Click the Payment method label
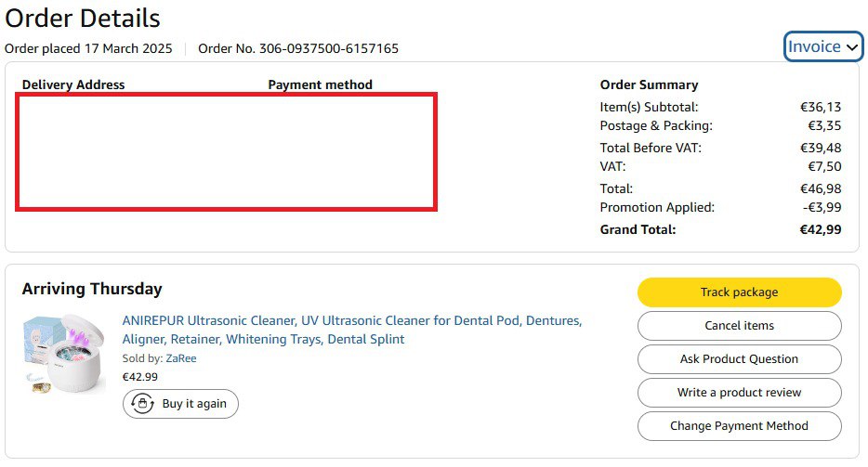 coord(320,84)
